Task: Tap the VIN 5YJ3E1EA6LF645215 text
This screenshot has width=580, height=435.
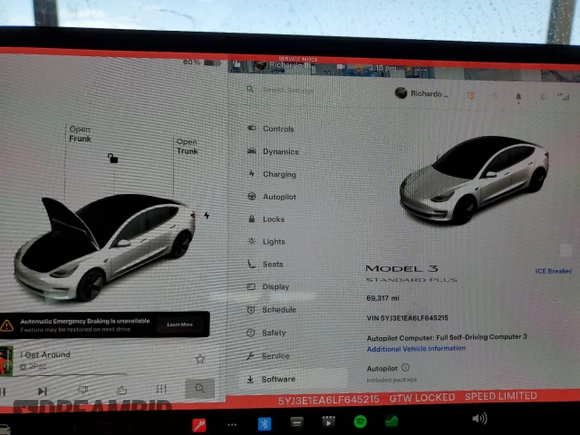Action: [x=407, y=318]
